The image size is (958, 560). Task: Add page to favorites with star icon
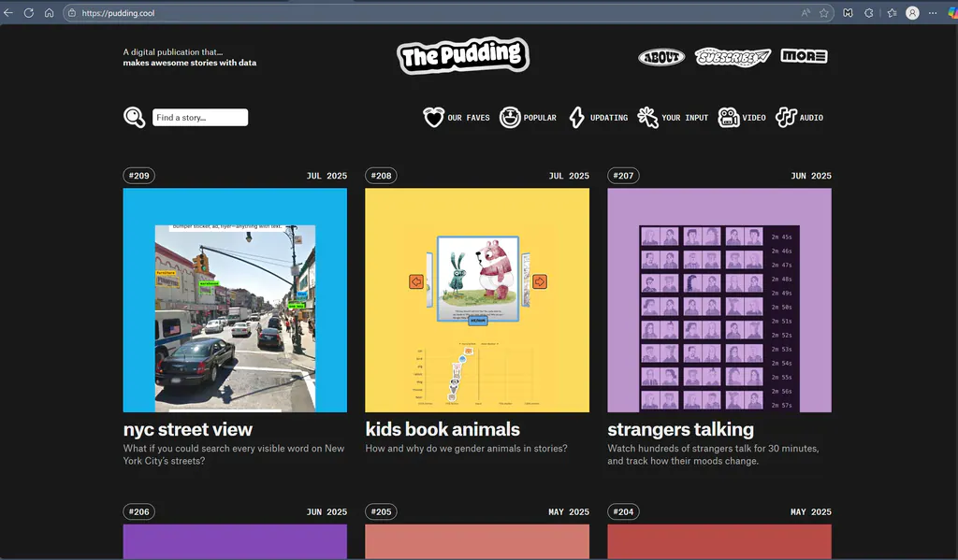[x=824, y=13]
